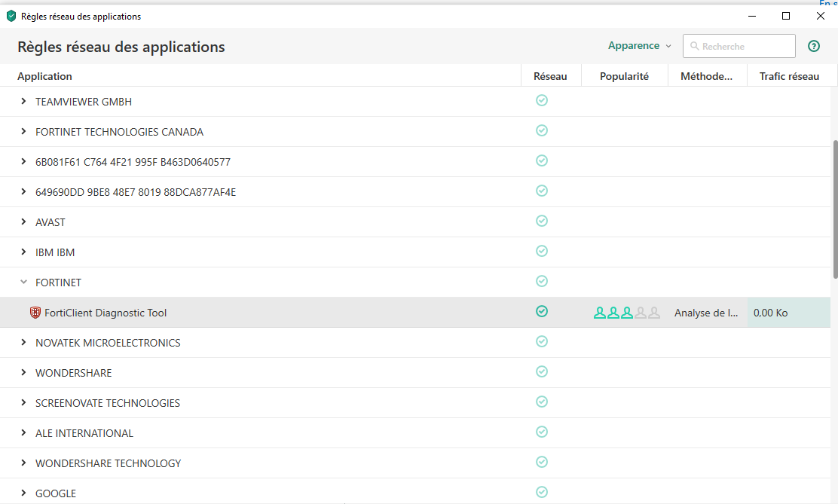Sort by the Trafic réseau column header
Image resolution: width=838 pixels, height=504 pixels.
[x=789, y=76]
